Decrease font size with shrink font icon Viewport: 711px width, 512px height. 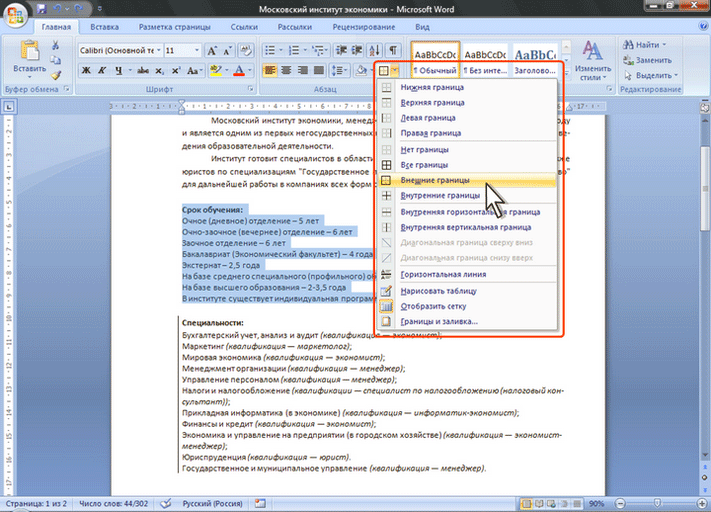tap(227, 50)
